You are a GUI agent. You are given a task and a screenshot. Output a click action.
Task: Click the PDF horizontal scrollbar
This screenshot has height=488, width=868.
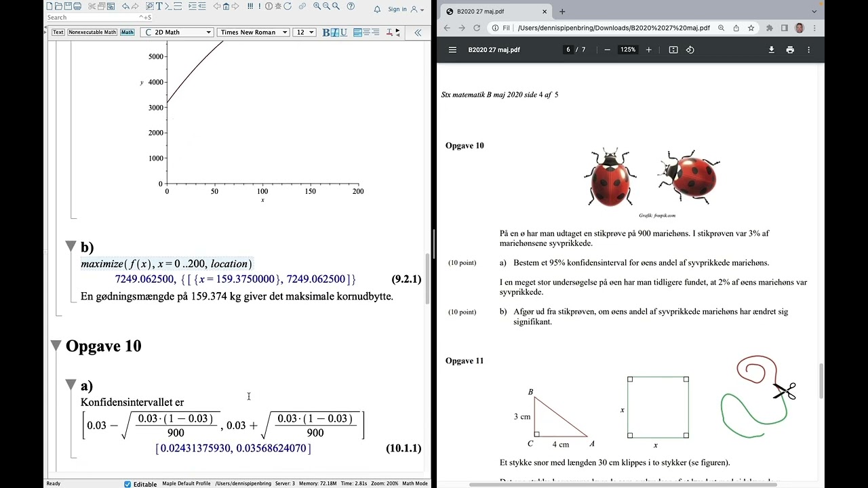click(x=624, y=484)
